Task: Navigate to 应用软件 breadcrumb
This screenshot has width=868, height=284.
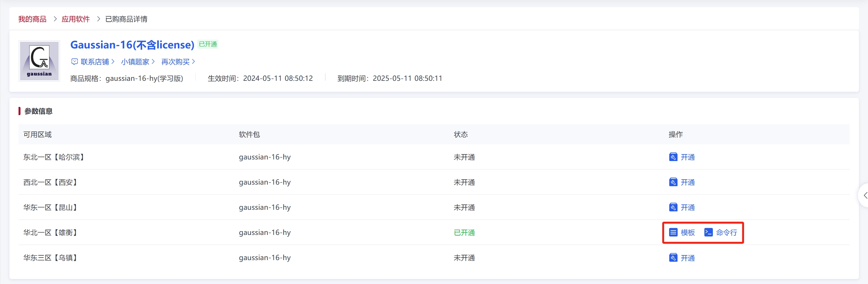Action: click(x=76, y=19)
